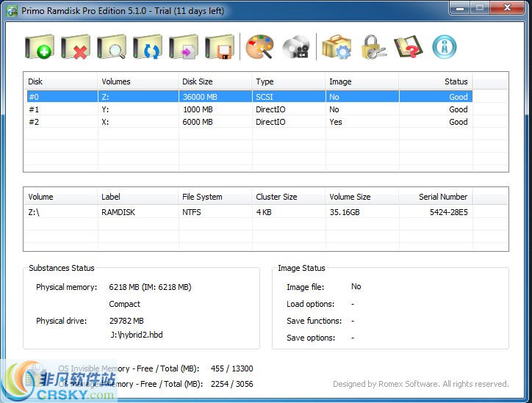
Task: Open the paint palette appearance icon
Action: click(259, 47)
